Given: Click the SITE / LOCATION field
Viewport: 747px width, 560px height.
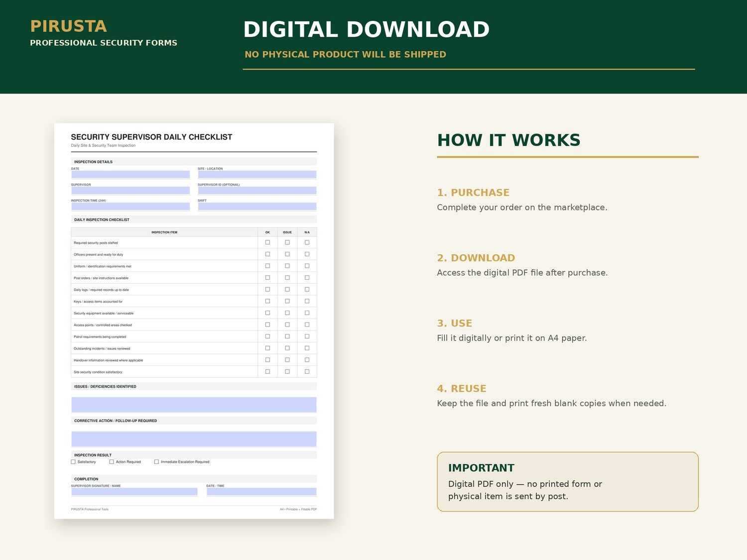Looking at the screenshot, I should click(x=257, y=175).
